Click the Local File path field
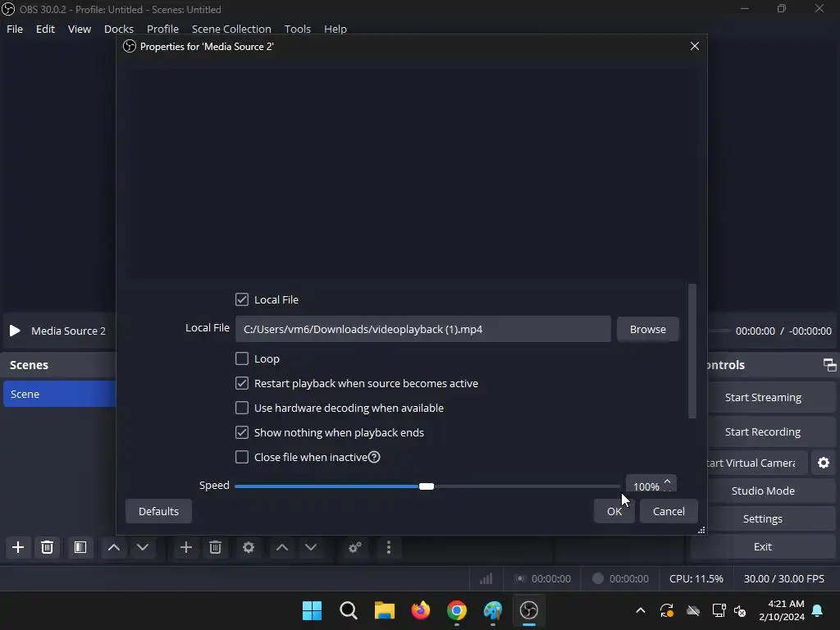 (x=422, y=329)
